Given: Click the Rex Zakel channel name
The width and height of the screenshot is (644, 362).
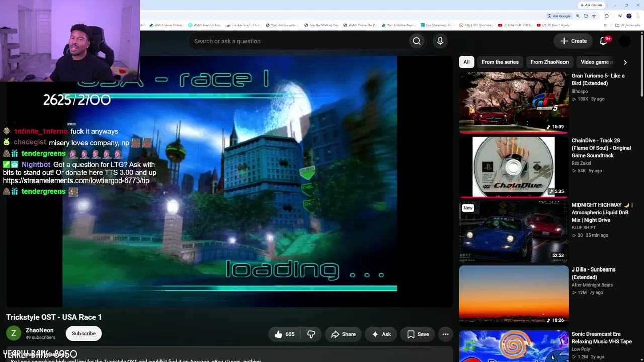Looking at the screenshot, I should pos(581,163).
